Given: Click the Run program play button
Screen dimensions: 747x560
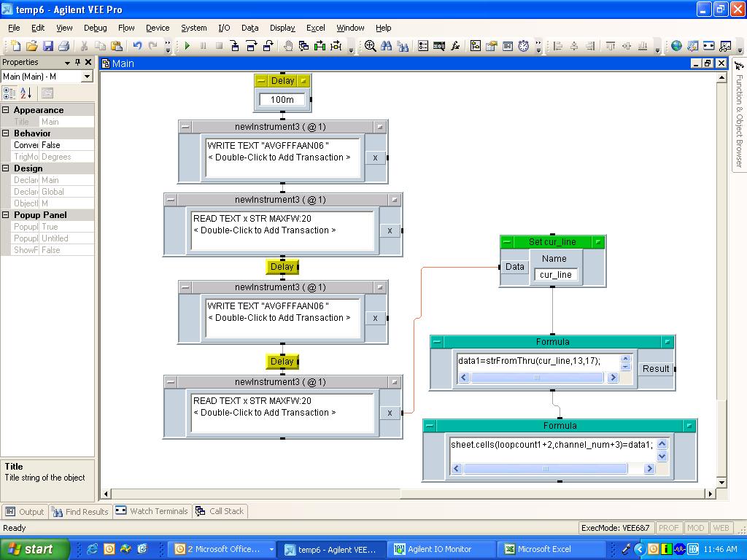Looking at the screenshot, I should (x=187, y=46).
